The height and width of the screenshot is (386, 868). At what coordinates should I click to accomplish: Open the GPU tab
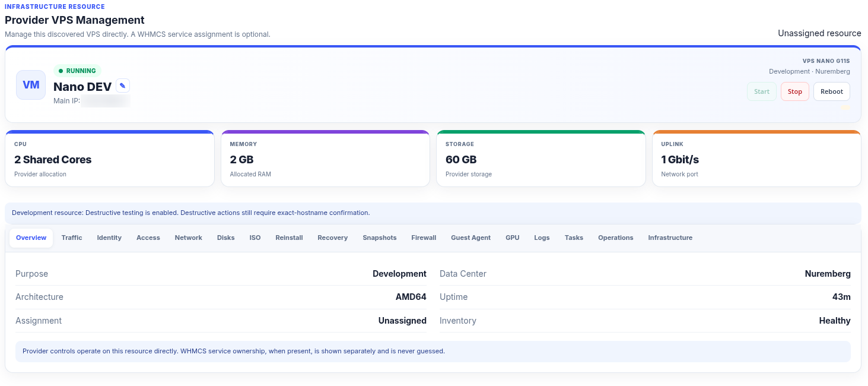coord(513,238)
